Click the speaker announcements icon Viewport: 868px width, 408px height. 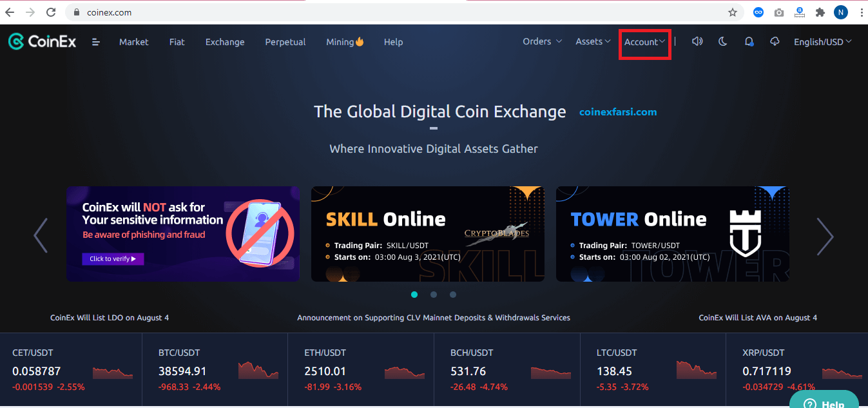(x=697, y=41)
